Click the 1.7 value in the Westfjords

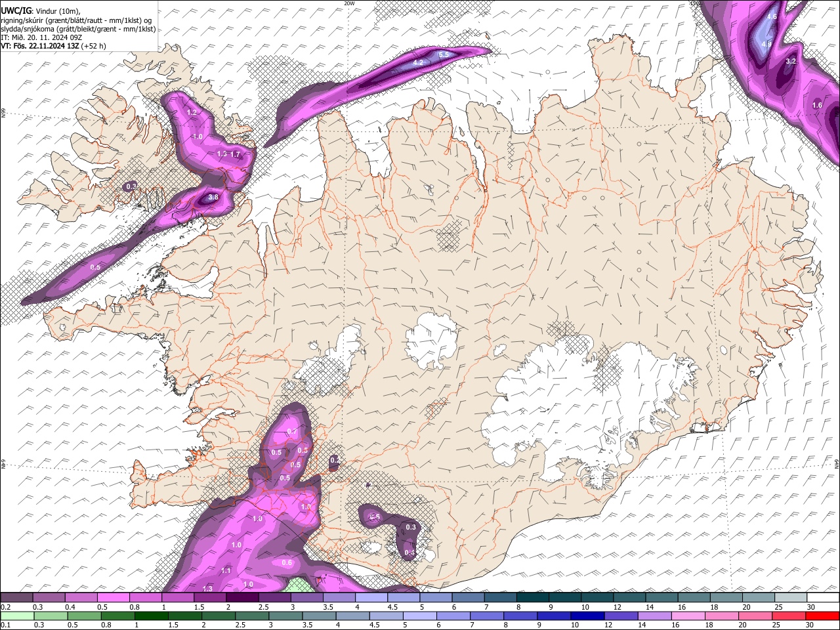point(236,154)
